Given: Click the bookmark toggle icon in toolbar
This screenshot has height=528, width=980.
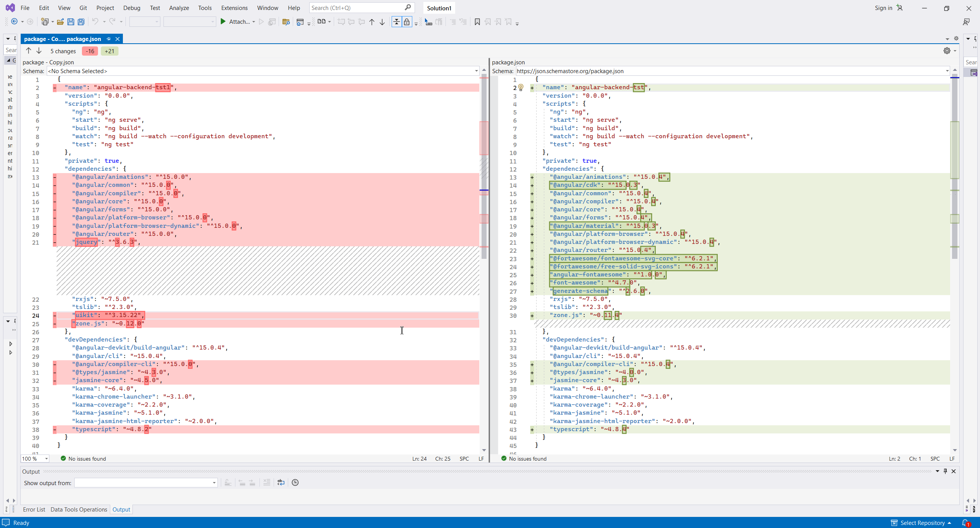Looking at the screenshot, I should 477,22.
